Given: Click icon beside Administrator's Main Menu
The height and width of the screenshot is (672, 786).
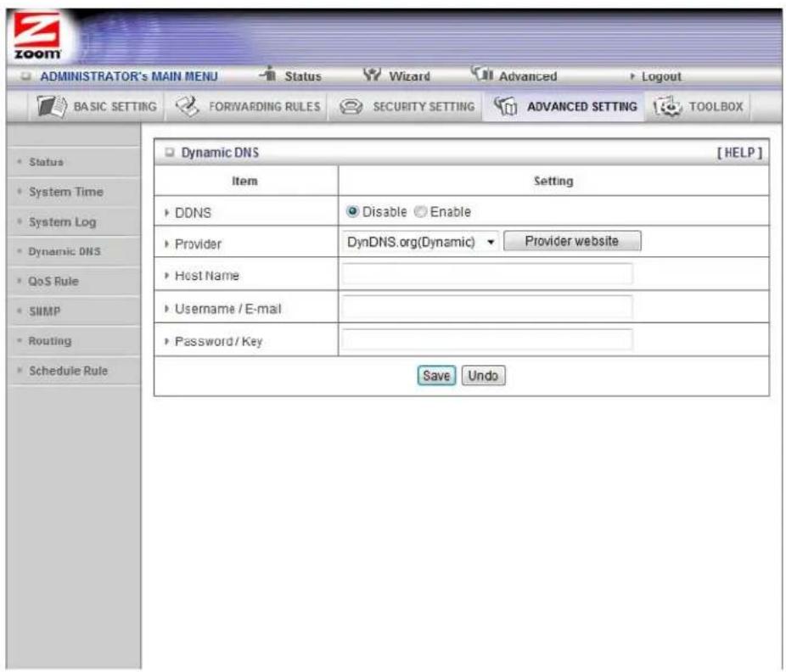Looking at the screenshot, I should click(26, 76).
